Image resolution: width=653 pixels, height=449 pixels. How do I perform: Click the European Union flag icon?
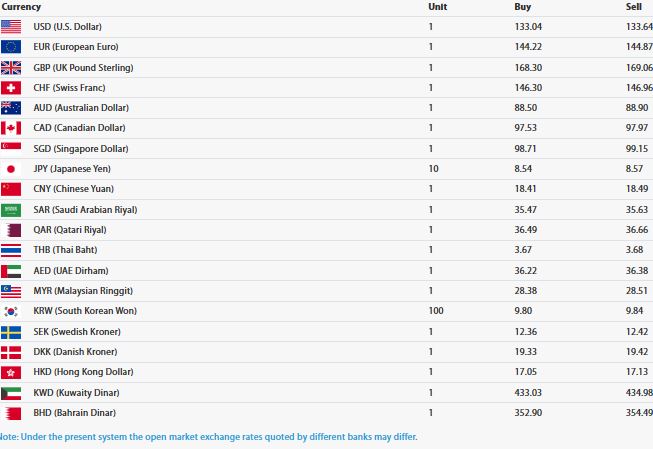click(11, 47)
